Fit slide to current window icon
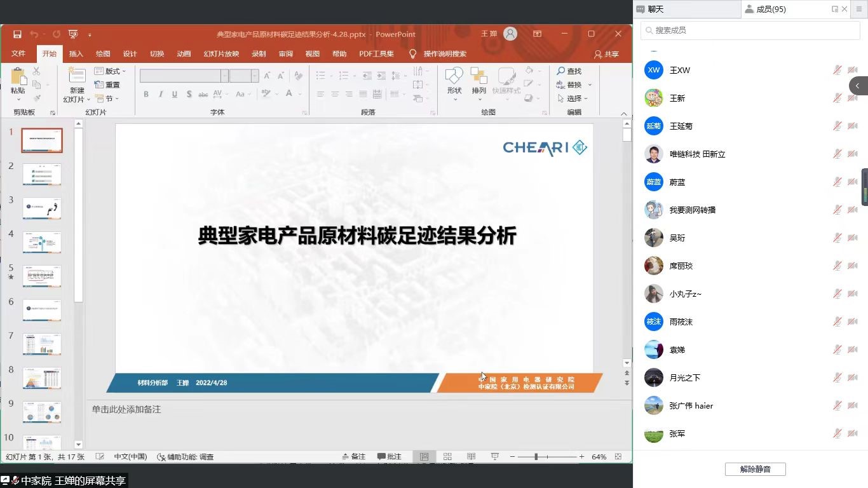 [x=618, y=457]
